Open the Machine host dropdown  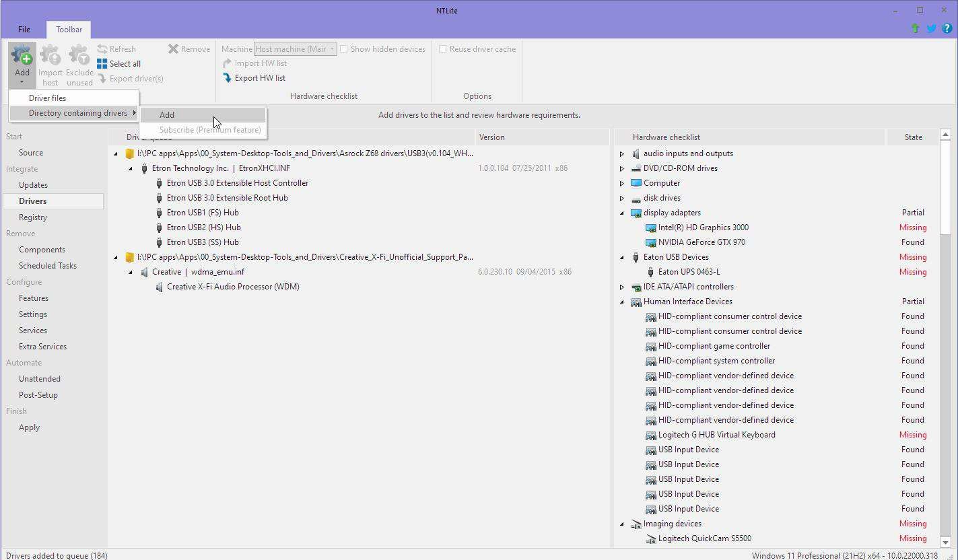295,49
